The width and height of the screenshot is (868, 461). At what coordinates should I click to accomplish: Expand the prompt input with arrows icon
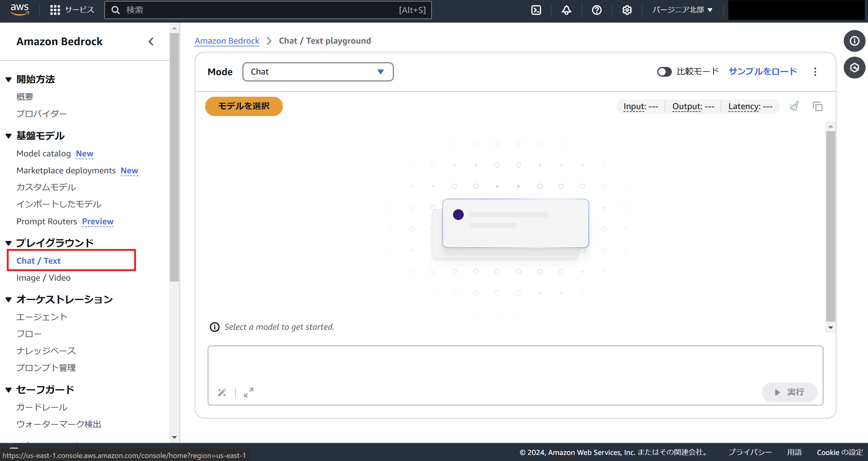(249, 392)
